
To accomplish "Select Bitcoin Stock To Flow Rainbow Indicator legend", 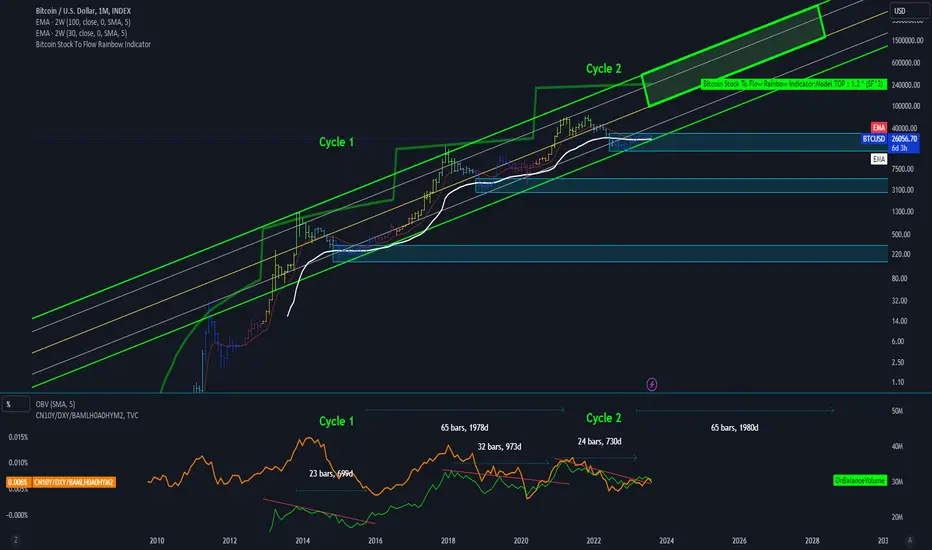I will tap(93, 45).
